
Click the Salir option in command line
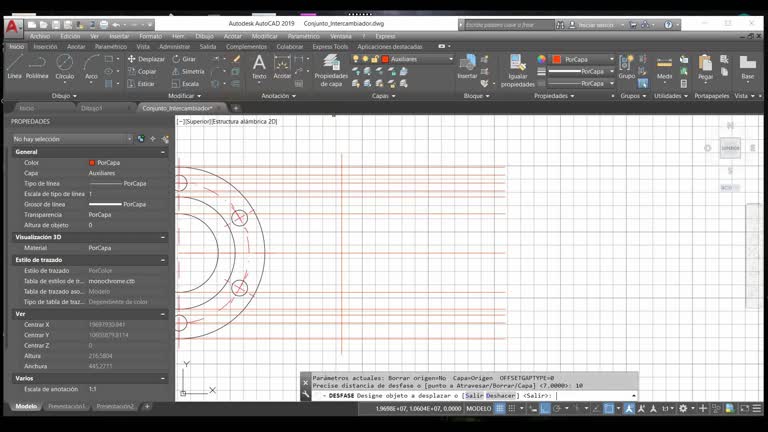coord(474,396)
